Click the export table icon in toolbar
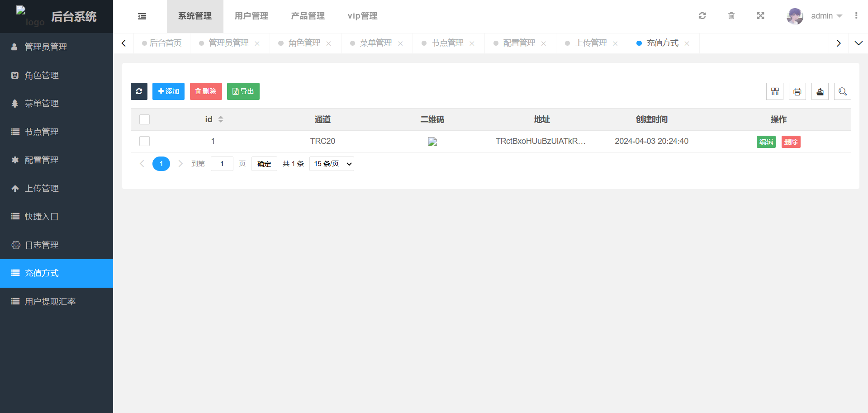This screenshot has width=868, height=413. 820,91
